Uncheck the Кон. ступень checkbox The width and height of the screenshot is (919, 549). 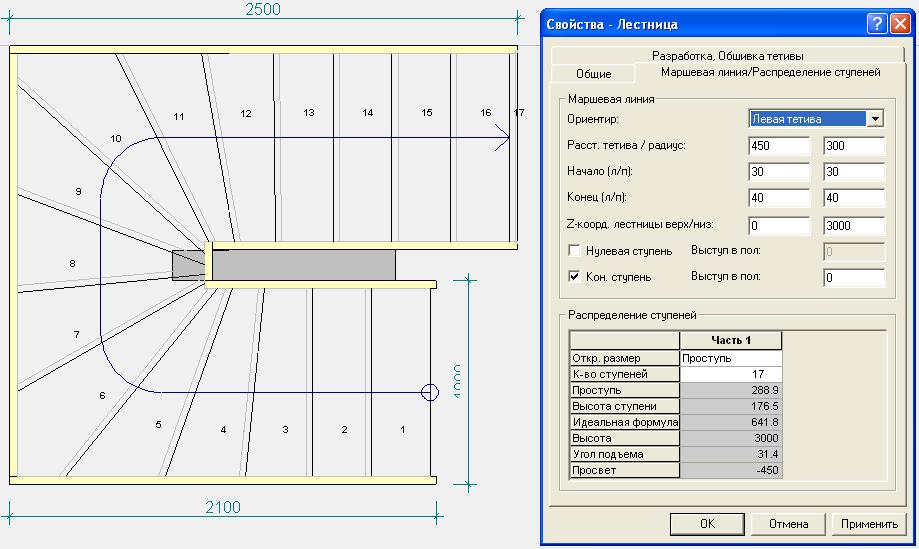[x=574, y=277]
